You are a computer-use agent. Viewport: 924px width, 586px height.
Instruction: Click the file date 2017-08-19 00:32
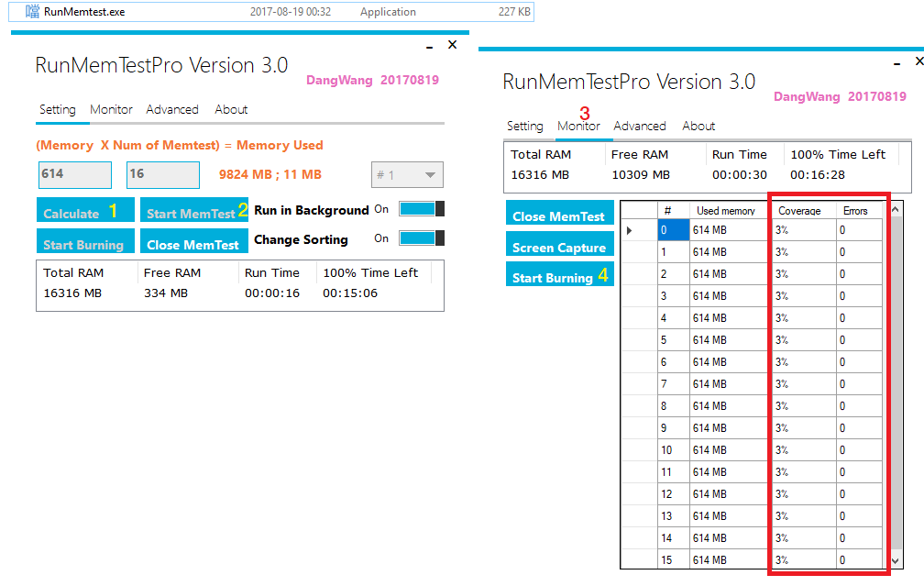pyautogui.click(x=291, y=12)
